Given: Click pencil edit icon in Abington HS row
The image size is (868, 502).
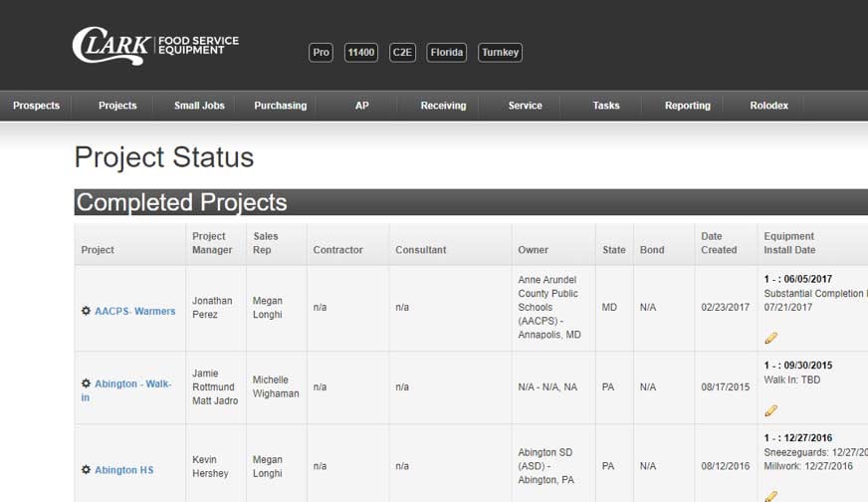Looking at the screenshot, I should tap(770, 495).
